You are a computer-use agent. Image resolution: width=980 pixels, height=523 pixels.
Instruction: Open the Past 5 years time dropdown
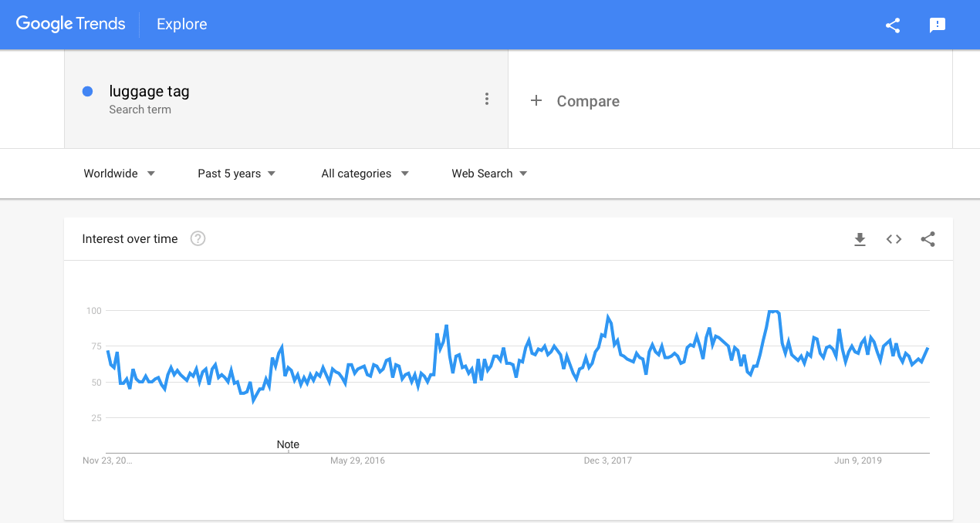pos(236,174)
